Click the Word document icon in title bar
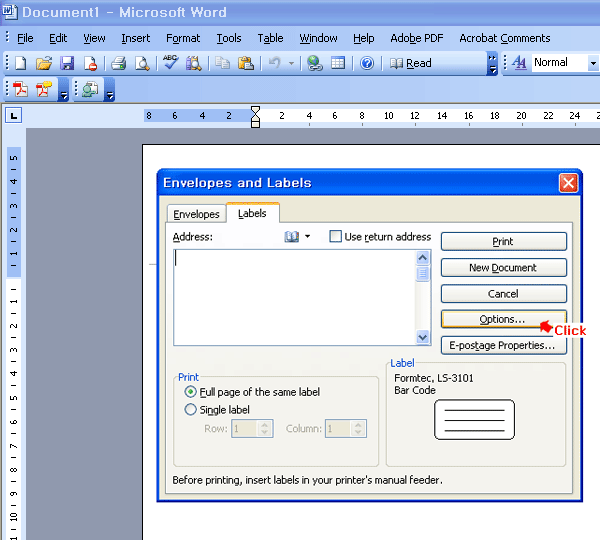The height and width of the screenshot is (540, 600). pyautogui.click(x=9, y=11)
